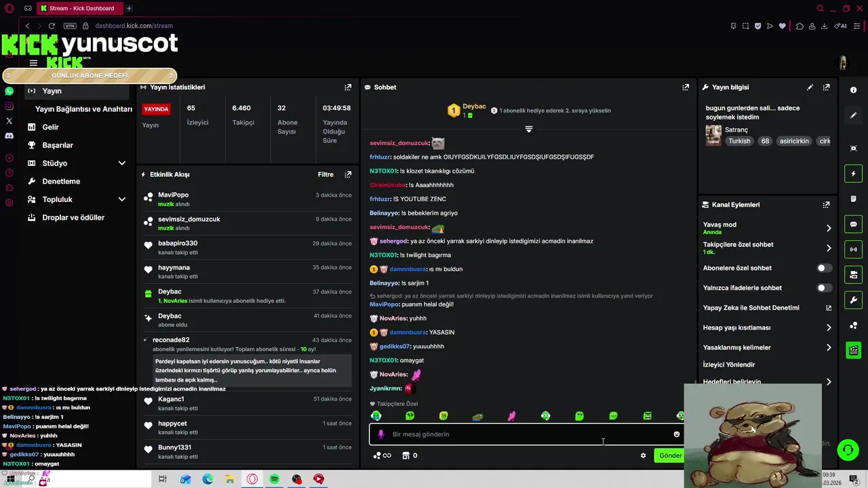This screenshot has width=868, height=488.
Task: Open Yasaklanmış kelimeler settings
Action: click(767, 348)
